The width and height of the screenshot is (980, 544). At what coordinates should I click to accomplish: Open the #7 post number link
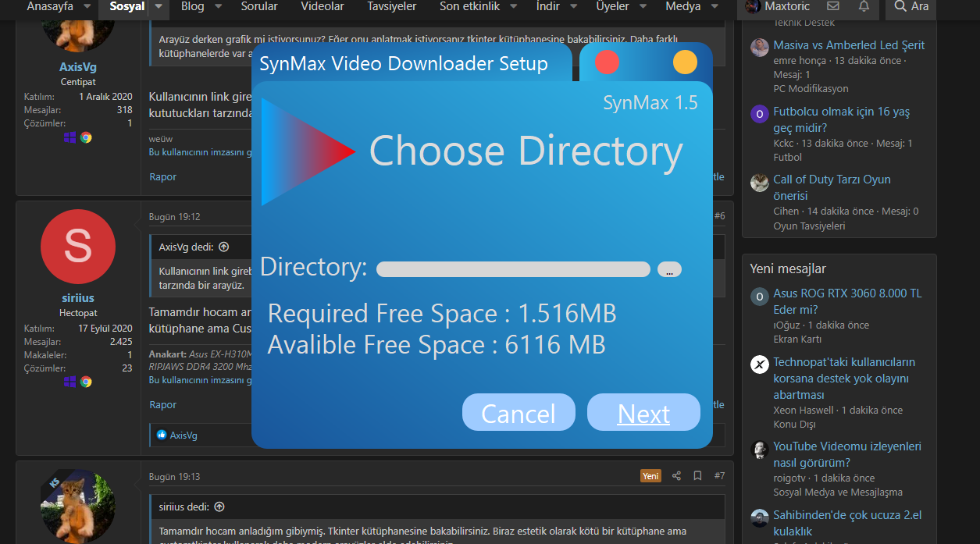pos(719,476)
